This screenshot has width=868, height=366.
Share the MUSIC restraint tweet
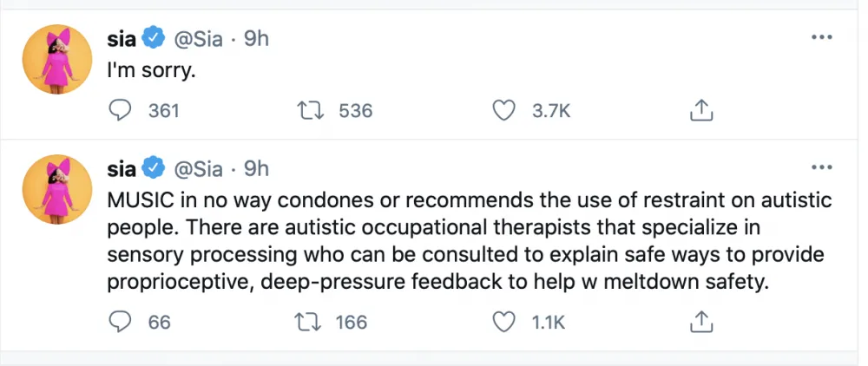point(700,322)
